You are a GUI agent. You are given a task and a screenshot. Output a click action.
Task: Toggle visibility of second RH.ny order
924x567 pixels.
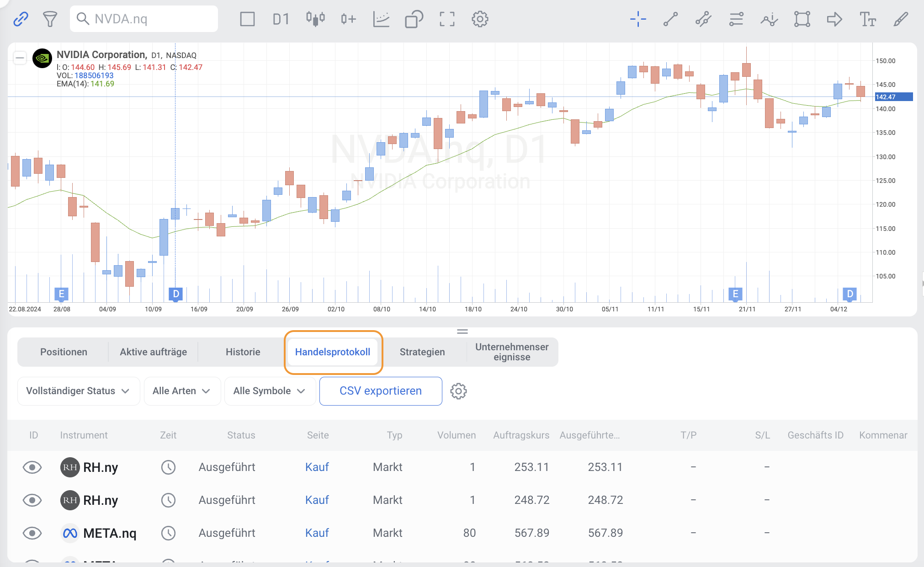click(32, 500)
